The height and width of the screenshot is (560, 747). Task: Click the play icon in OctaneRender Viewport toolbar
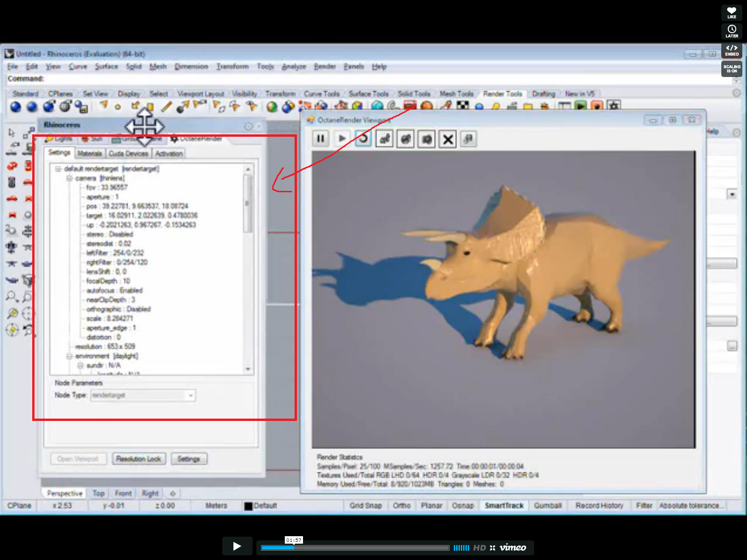342,139
